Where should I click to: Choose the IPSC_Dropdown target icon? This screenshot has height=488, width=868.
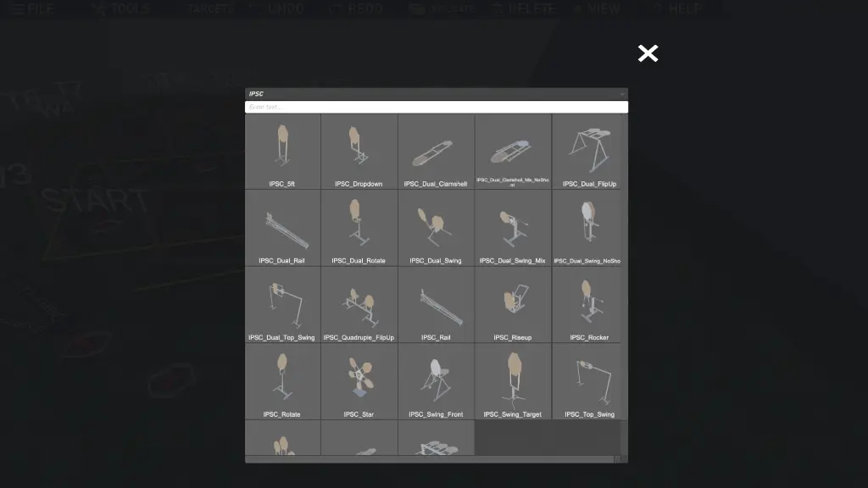click(359, 152)
